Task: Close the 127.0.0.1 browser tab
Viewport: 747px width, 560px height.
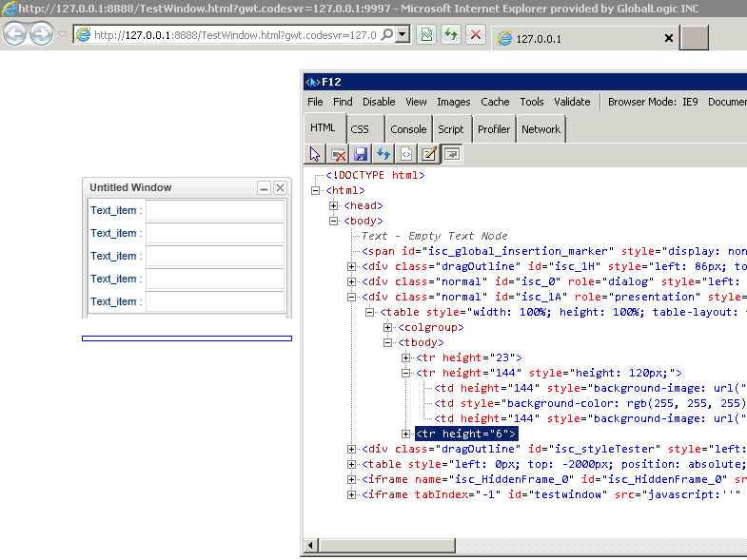Action: tap(668, 39)
